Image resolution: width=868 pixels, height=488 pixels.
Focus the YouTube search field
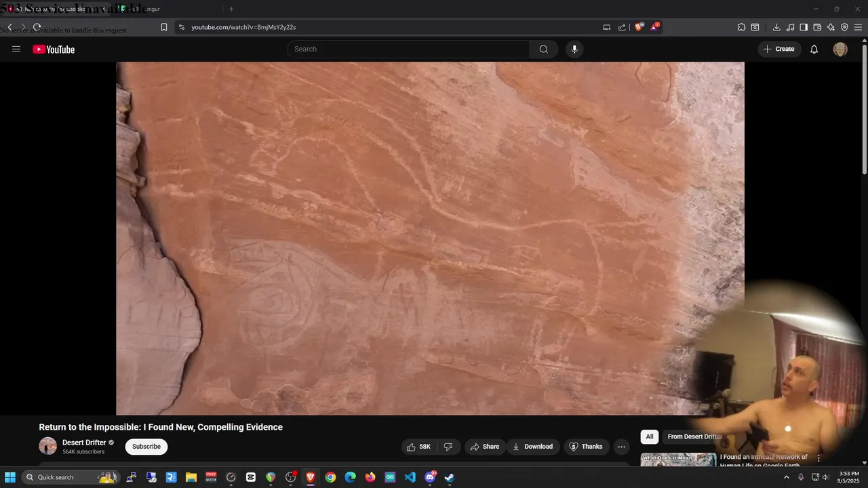[408, 49]
